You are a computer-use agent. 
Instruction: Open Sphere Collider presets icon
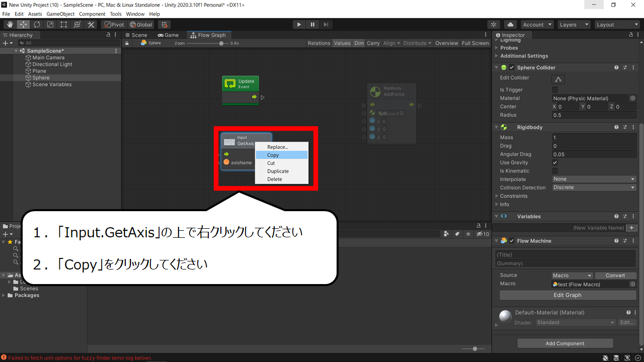pyautogui.click(x=625, y=67)
